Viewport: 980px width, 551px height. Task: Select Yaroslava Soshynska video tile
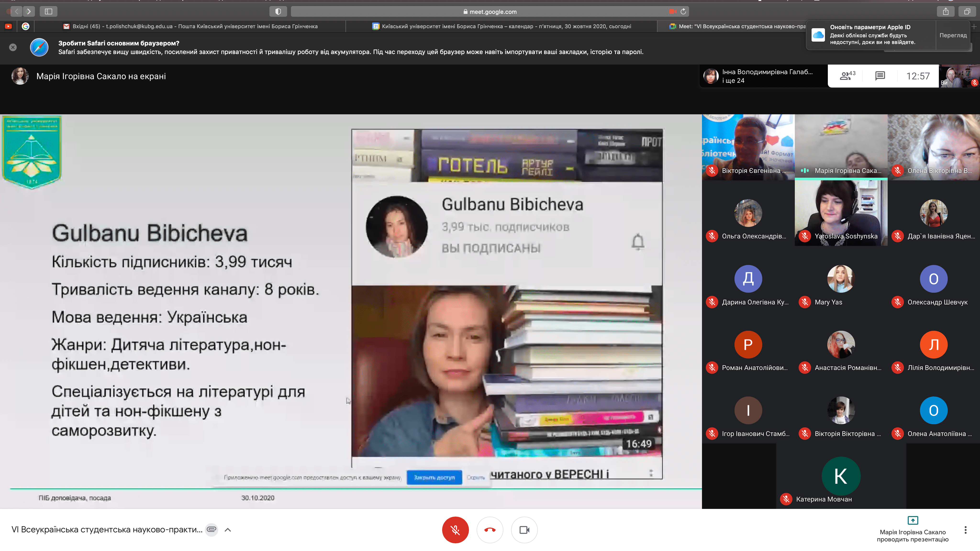tap(841, 213)
